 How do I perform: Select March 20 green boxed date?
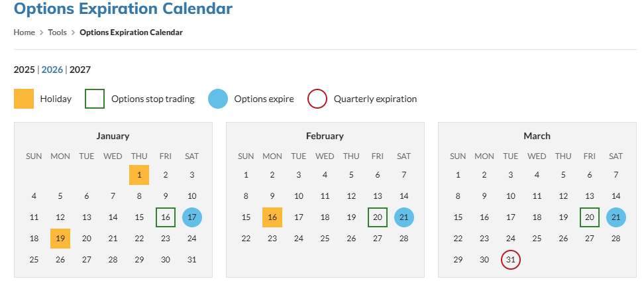pos(590,217)
